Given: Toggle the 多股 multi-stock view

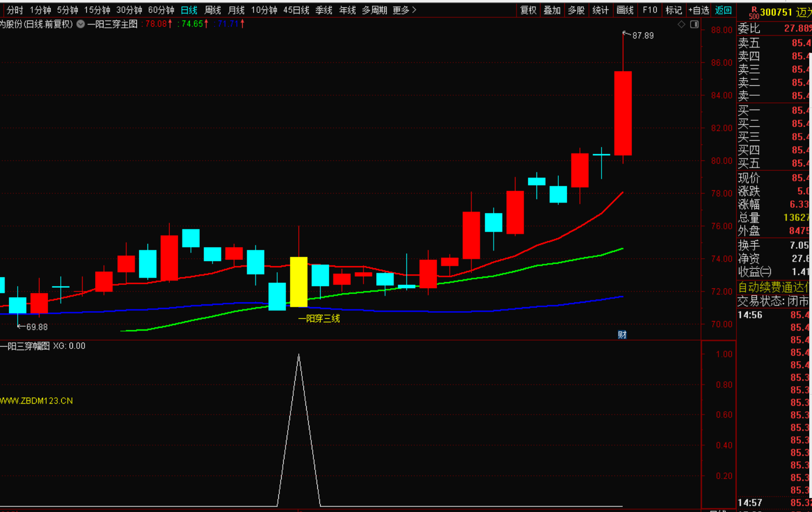Looking at the screenshot, I should (x=576, y=10).
